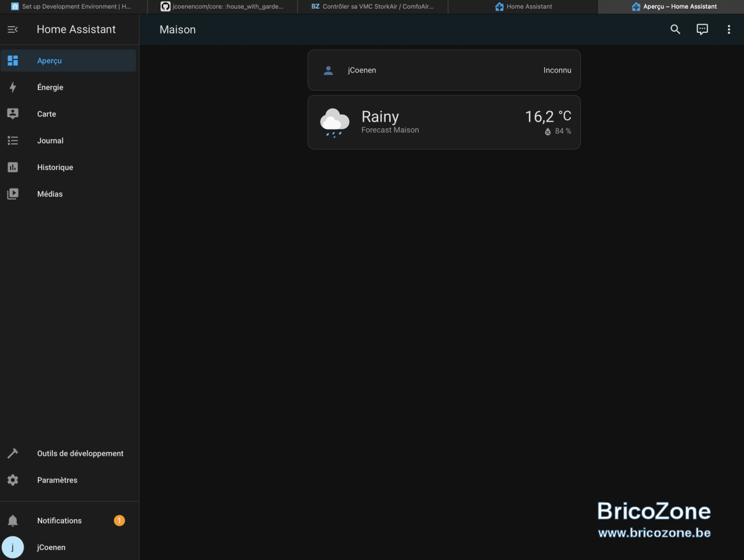Viewport: 744px width, 560px height.
Task: Open the Carte sidebar item
Action: [68, 114]
